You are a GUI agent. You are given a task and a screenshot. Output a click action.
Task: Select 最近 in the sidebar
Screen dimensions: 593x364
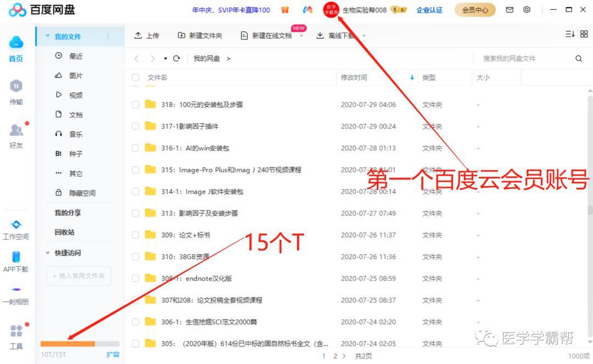(x=76, y=56)
